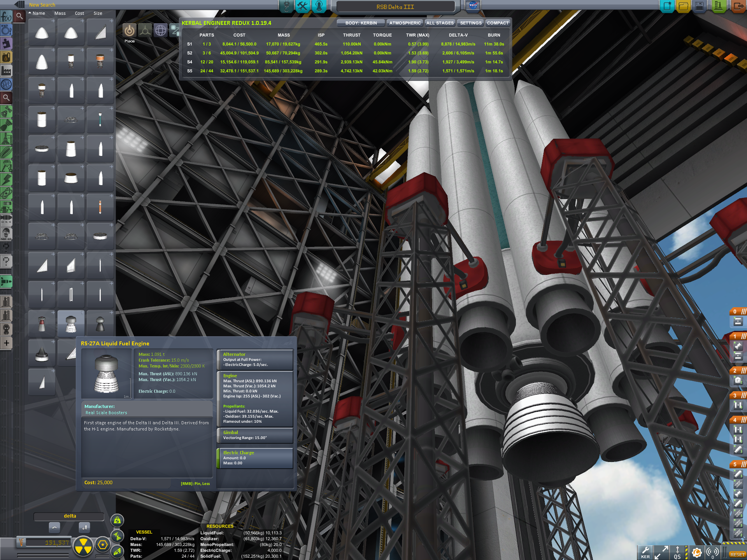
Task: Open the Parts tab in top toolbar
Action: [287, 6]
